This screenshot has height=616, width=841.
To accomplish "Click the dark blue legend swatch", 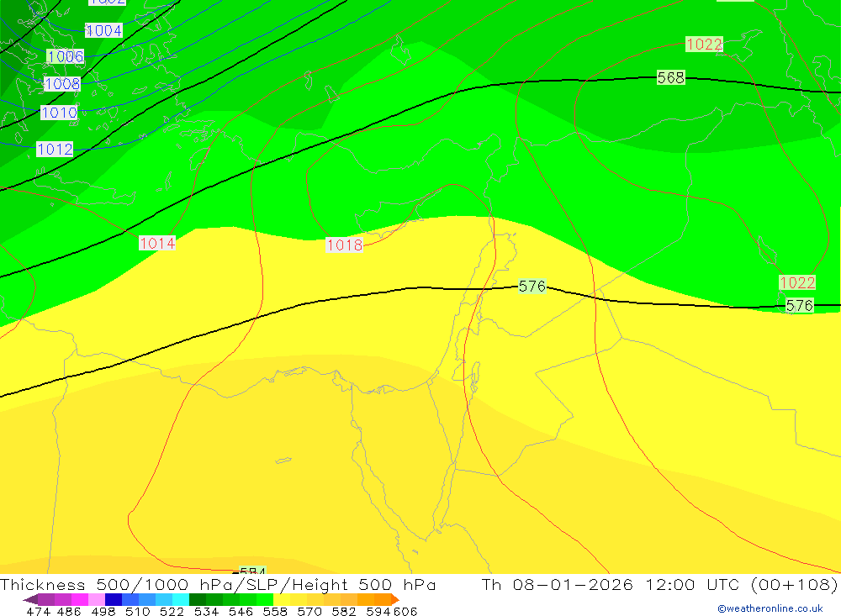I will click(114, 599).
